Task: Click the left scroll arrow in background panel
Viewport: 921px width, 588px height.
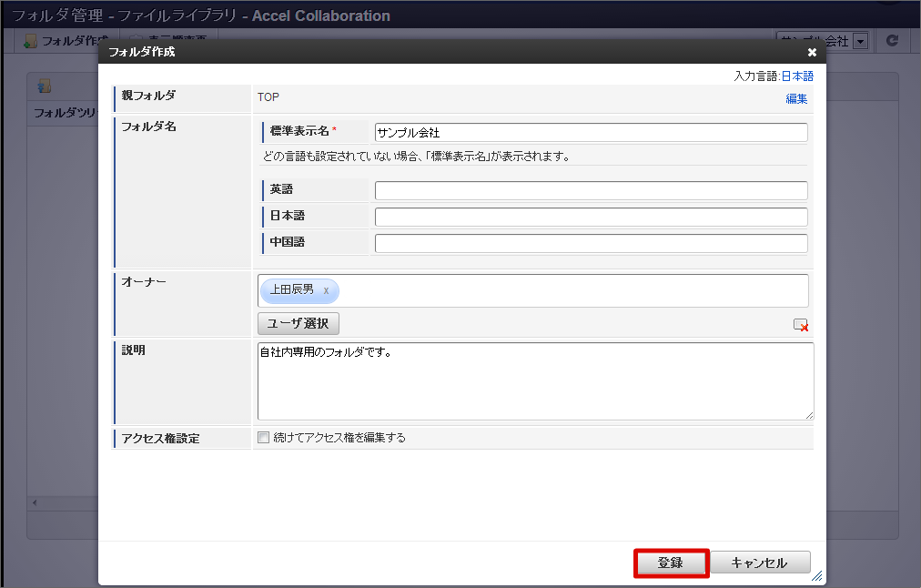Action: point(35,502)
